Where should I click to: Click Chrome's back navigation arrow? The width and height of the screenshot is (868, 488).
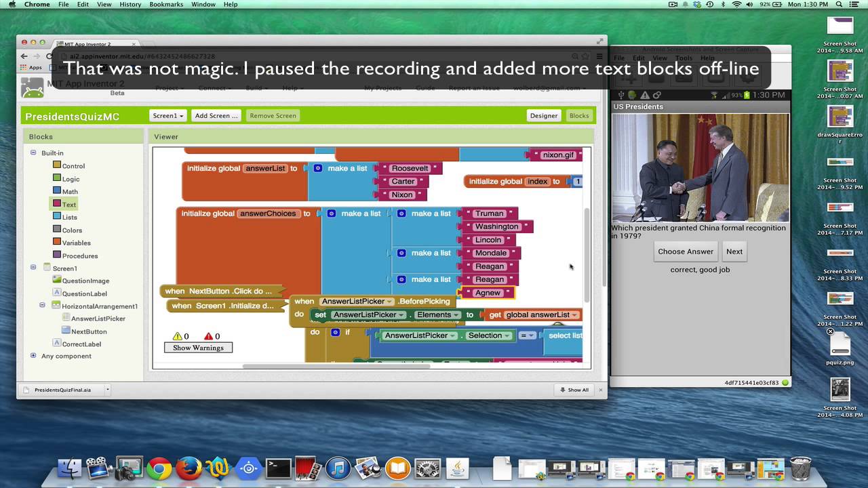click(x=24, y=56)
